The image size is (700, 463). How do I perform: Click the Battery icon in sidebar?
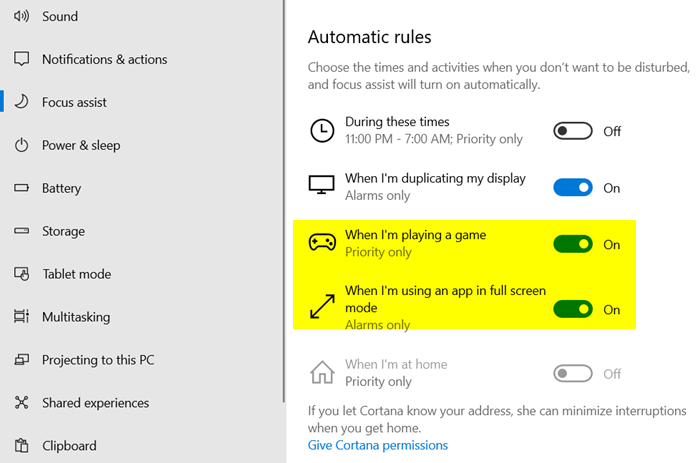[21, 188]
